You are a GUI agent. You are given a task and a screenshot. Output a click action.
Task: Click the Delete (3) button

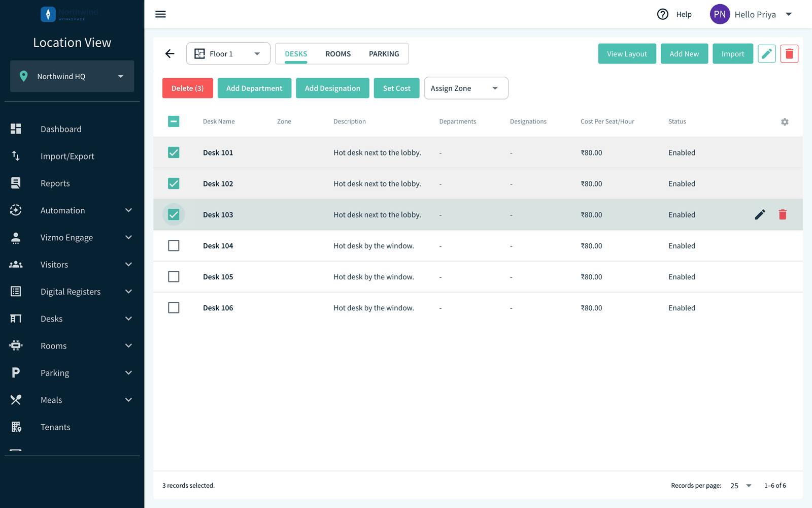click(x=188, y=88)
